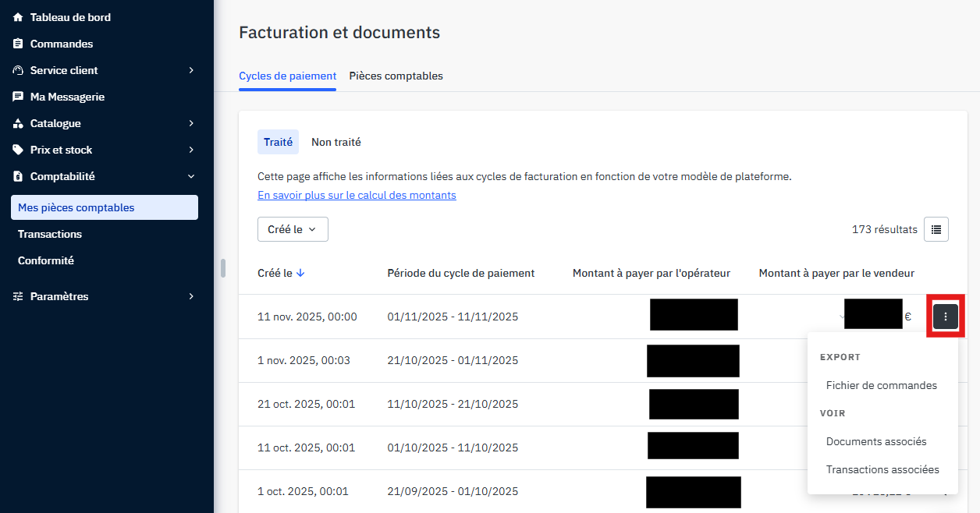Switch to the Non traité filter
The image size is (980, 513).
pos(336,142)
